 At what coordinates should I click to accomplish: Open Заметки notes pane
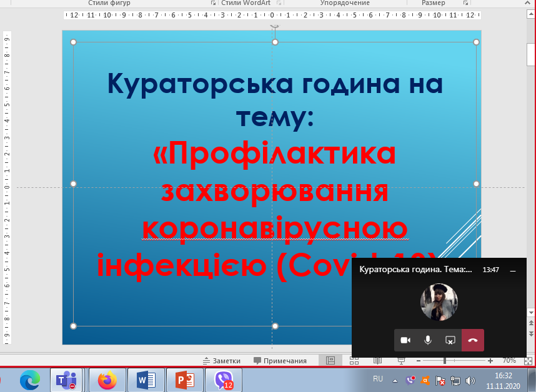tap(222, 361)
